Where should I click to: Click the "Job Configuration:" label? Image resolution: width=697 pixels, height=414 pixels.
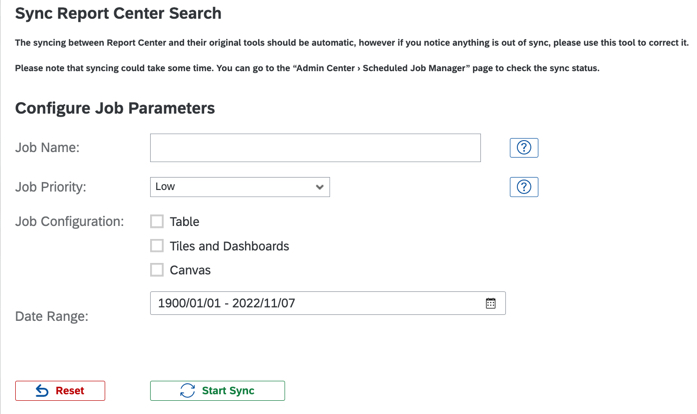tap(69, 222)
